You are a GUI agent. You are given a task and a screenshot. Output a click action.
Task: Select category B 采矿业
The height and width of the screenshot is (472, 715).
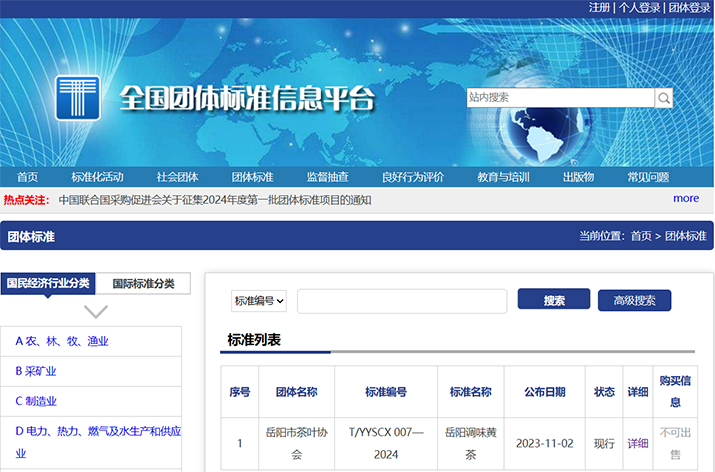coord(36,371)
